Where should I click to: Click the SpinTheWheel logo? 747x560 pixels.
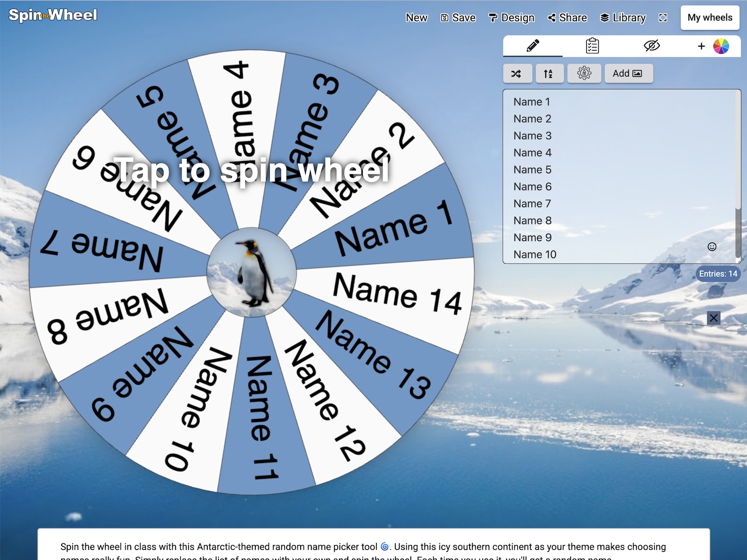53,15
